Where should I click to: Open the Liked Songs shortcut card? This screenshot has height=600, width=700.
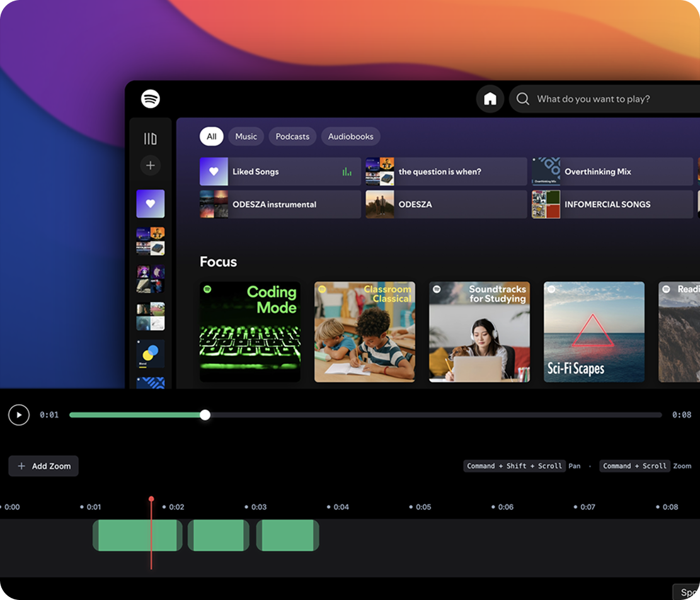[280, 171]
